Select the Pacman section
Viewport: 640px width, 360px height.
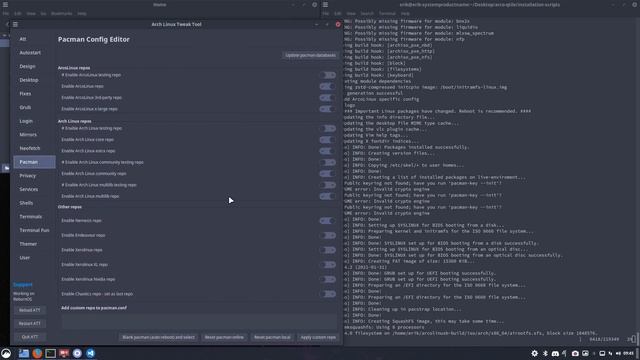tap(34, 162)
